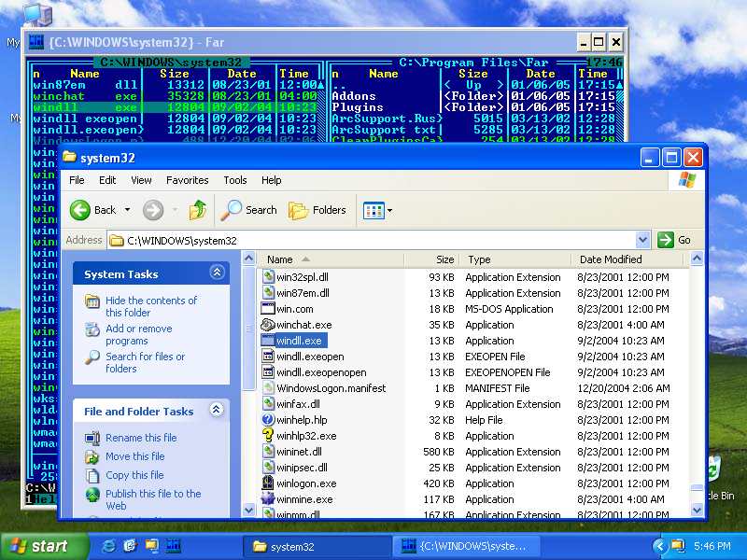
Task: Open the Help menu
Action: (271, 180)
